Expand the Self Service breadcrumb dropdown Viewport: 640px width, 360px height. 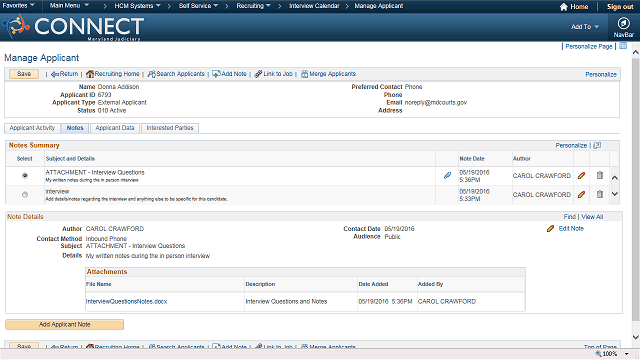click(198, 6)
